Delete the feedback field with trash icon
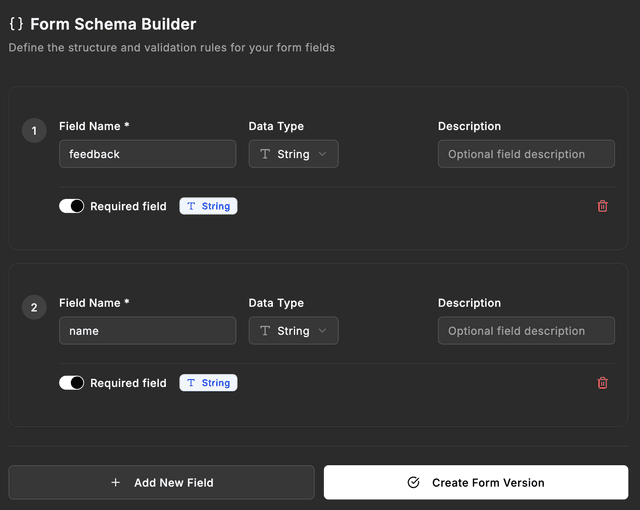The width and height of the screenshot is (640, 510). tap(602, 206)
